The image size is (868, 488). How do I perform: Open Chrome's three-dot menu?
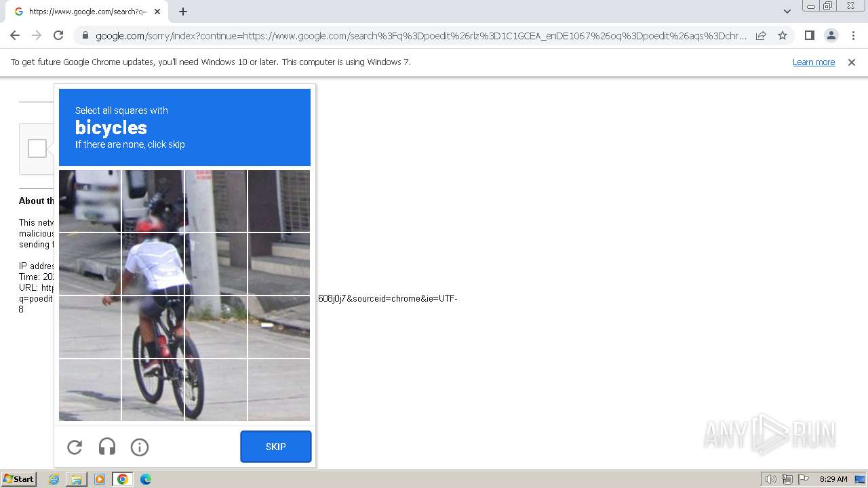point(853,35)
